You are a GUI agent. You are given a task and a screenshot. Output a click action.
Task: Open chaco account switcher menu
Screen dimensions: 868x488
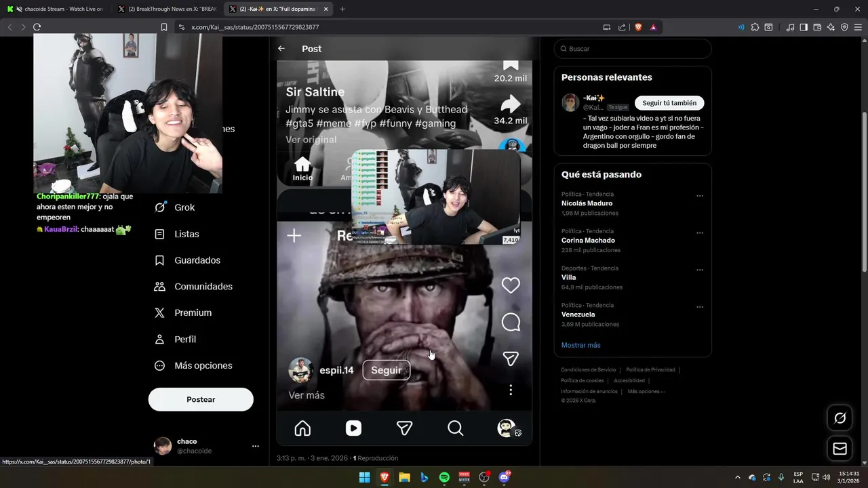(206, 446)
